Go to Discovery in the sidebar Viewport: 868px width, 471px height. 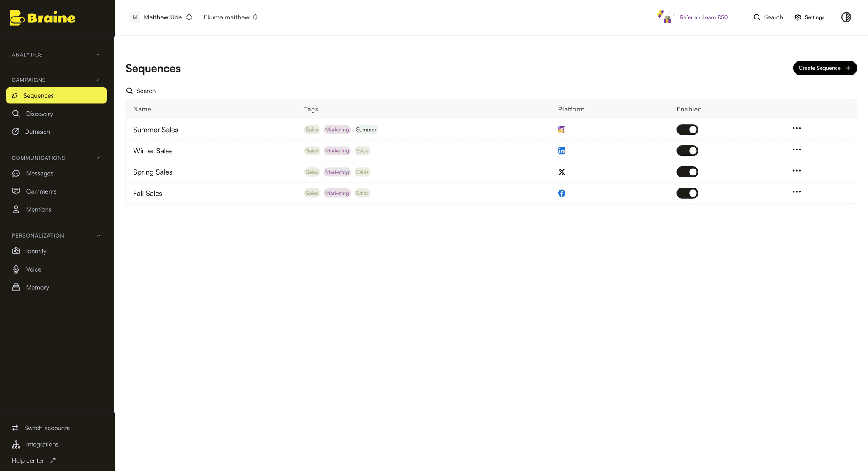pos(39,114)
